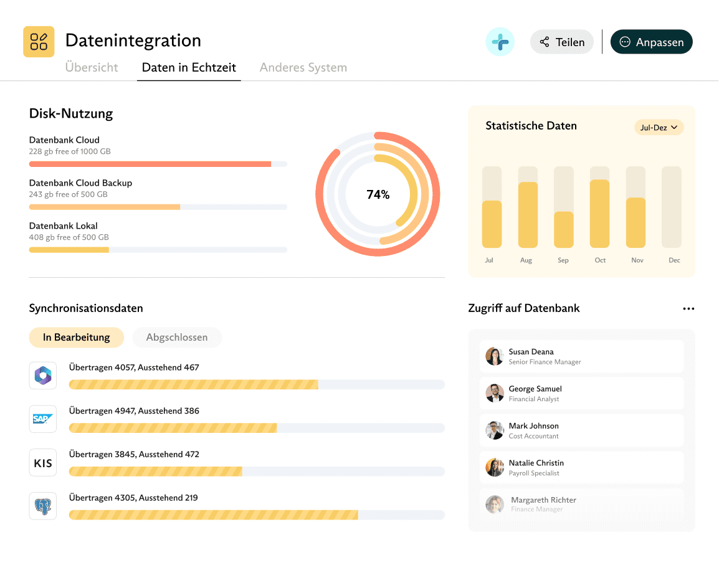The image size is (719, 588).
Task: Click the KIS system icon
Action: 43,463
